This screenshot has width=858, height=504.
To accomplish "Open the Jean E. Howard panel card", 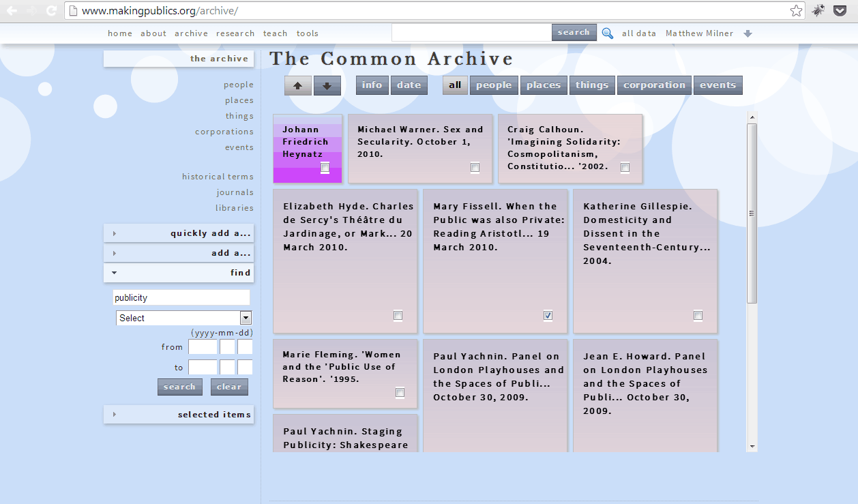I will pyautogui.click(x=645, y=396).
